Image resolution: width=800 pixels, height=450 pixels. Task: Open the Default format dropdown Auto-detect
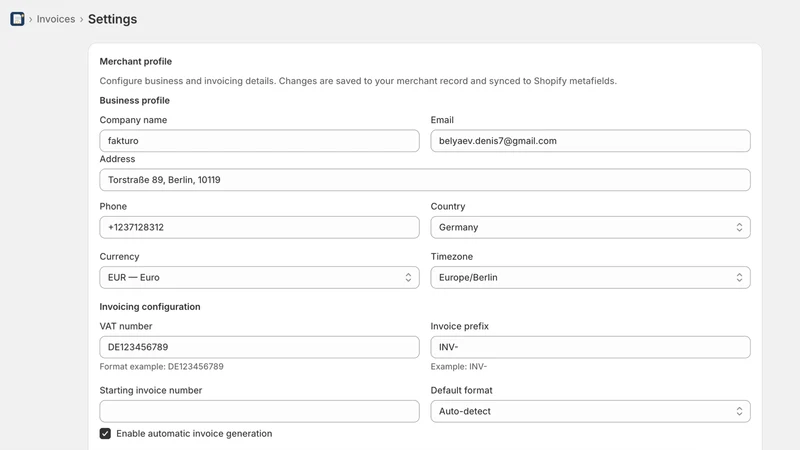[590, 411]
